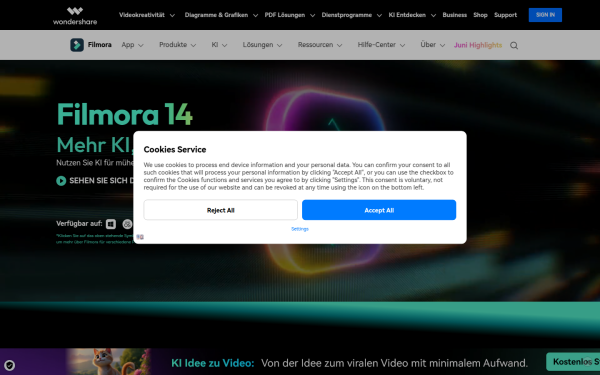600x375 pixels.
Task: Expand Dienstprogramme dropdown
Action: (x=351, y=15)
